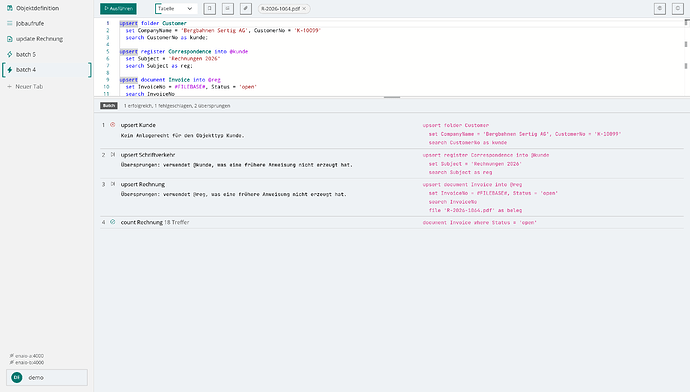690x392 pixels.
Task: Switch to the update Rechnung tab
Action: (47, 39)
